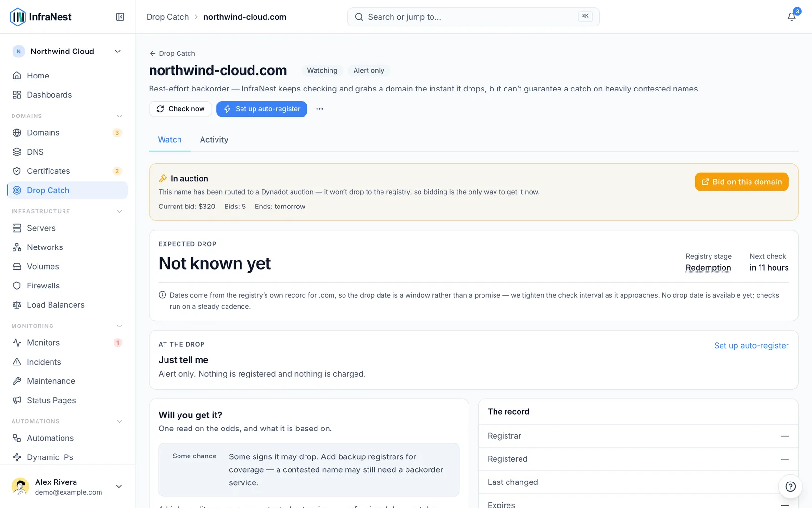Open the more options ellipsis menu

(x=319, y=109)
